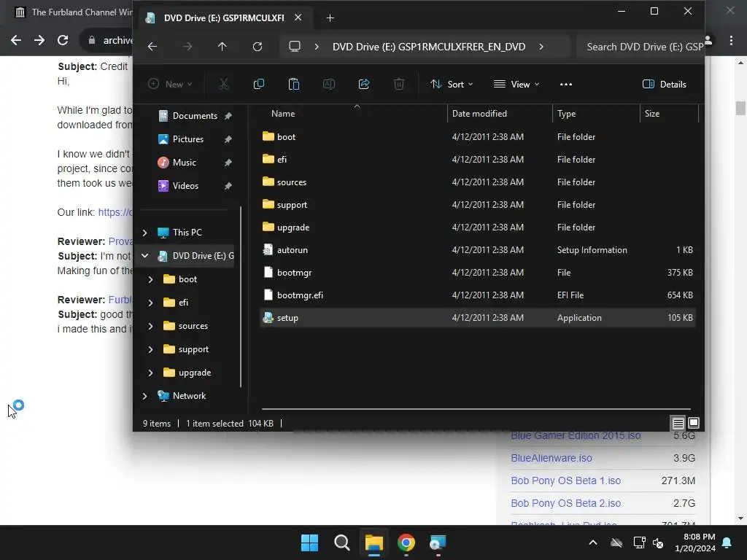Image resolution: width=747 pixels, height=560 pixels.
Task: Close the DVD Drive (E:) tab
Action: point(298,17)
